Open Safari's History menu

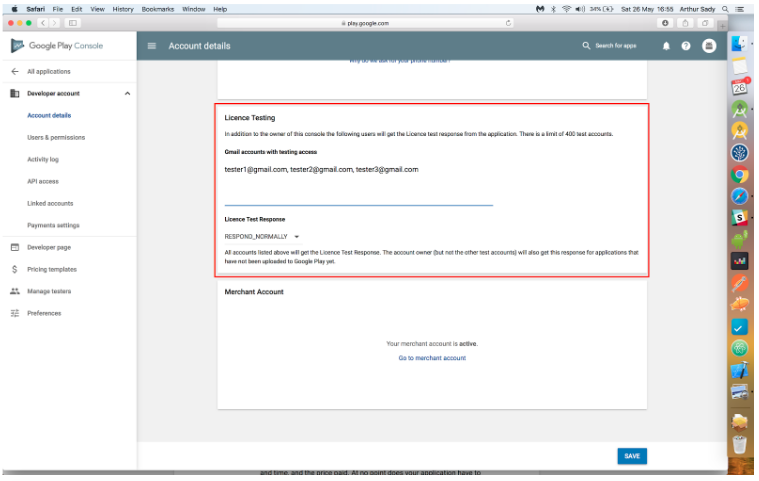(123, 8)
